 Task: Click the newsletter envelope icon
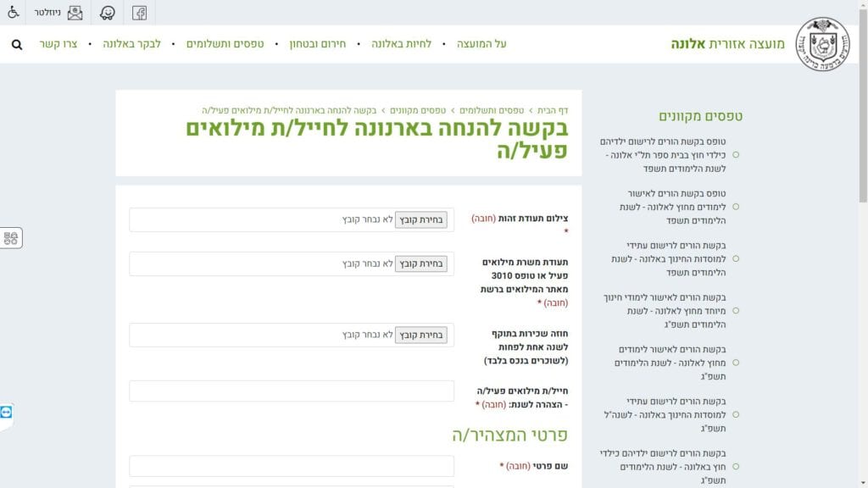pos(75,13)
